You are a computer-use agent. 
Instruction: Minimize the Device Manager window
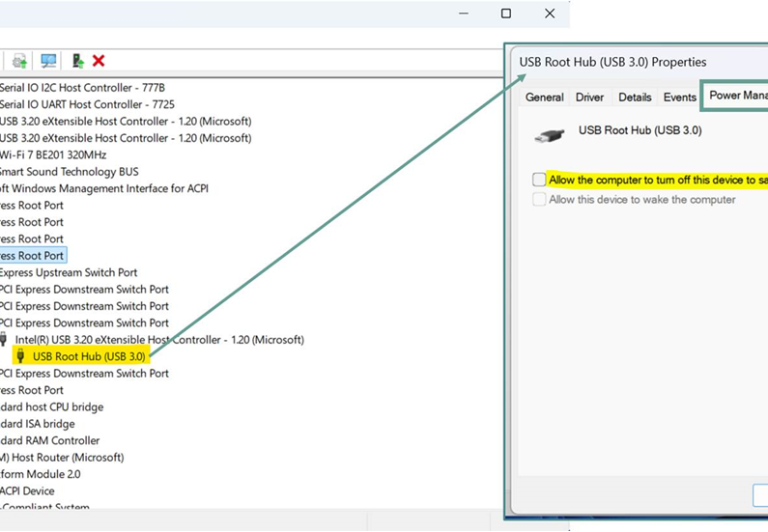(464, 14)
